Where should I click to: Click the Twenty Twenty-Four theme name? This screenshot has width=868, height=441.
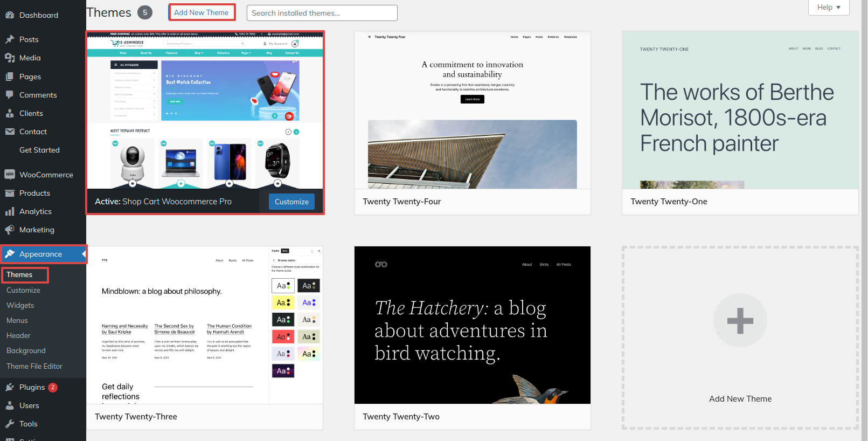pyautogui.click(x=402, y=202)
